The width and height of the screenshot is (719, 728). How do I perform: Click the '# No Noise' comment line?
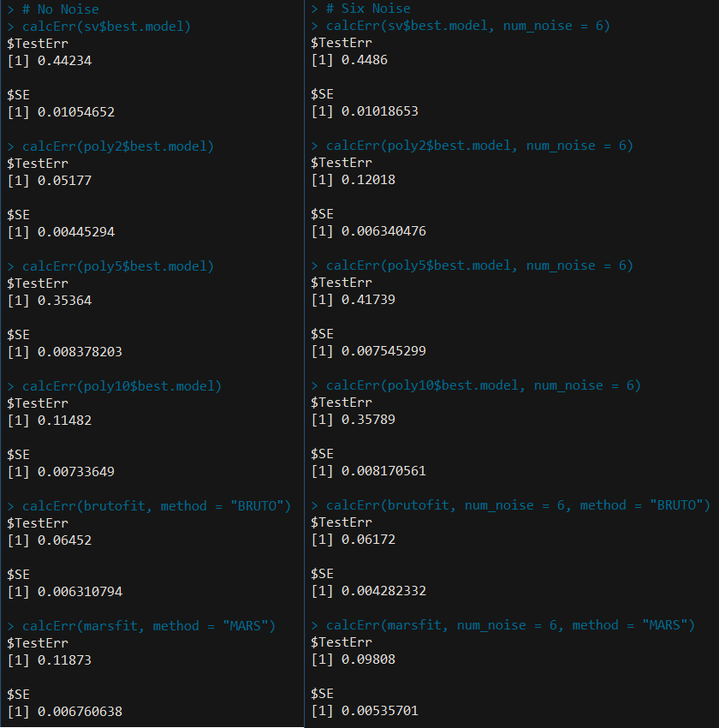[61, 9]
